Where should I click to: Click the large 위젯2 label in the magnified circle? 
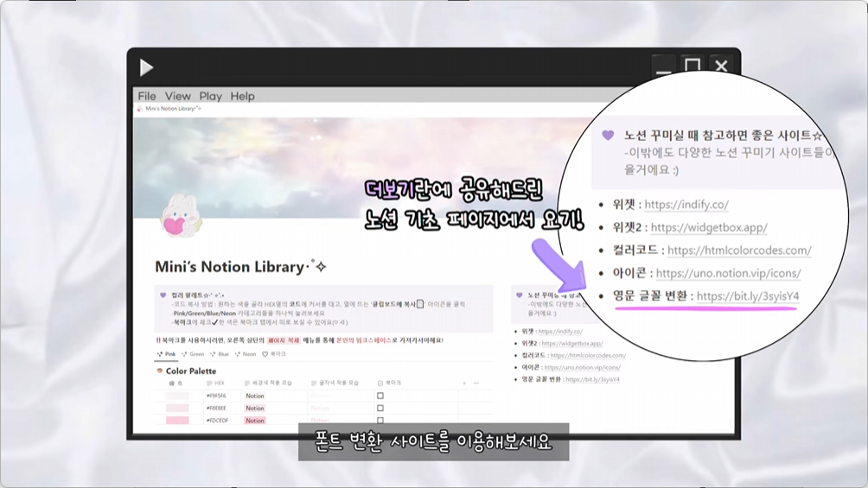(x=627, y=227)
